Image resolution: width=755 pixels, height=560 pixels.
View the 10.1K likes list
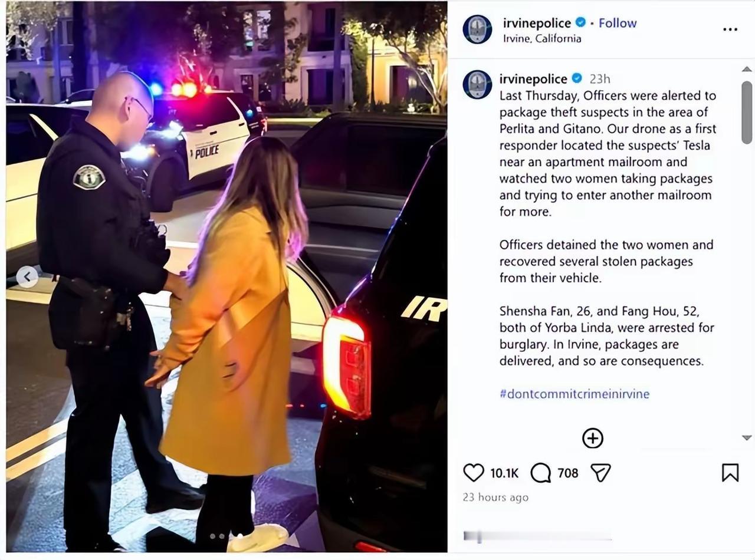tap(504, 473)
